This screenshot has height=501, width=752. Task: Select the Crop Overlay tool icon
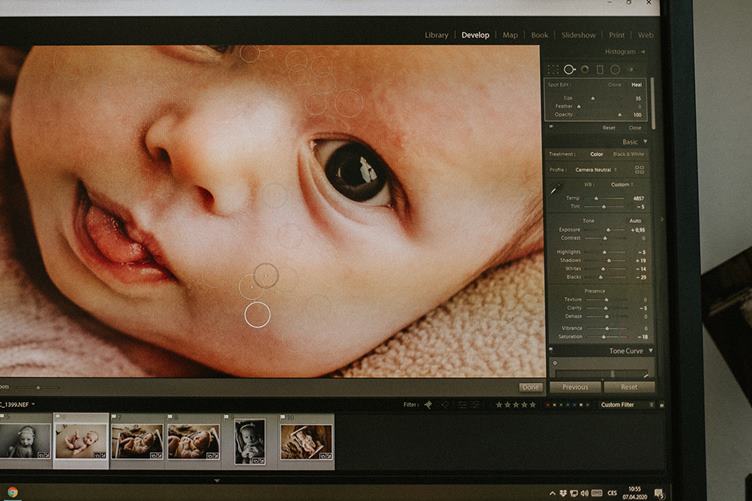click(x=553, y=70)
